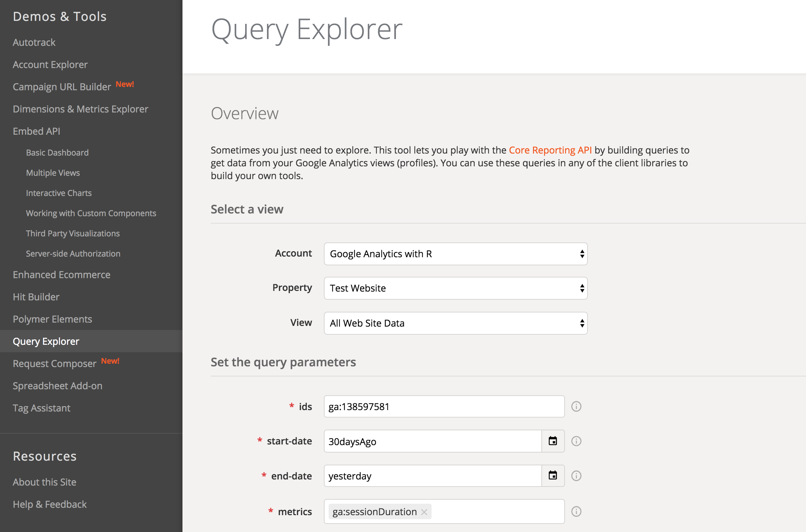This screenshot has height=532, width=806.
Task: Show info for the end-date parameter
Action: pos(576,476)
